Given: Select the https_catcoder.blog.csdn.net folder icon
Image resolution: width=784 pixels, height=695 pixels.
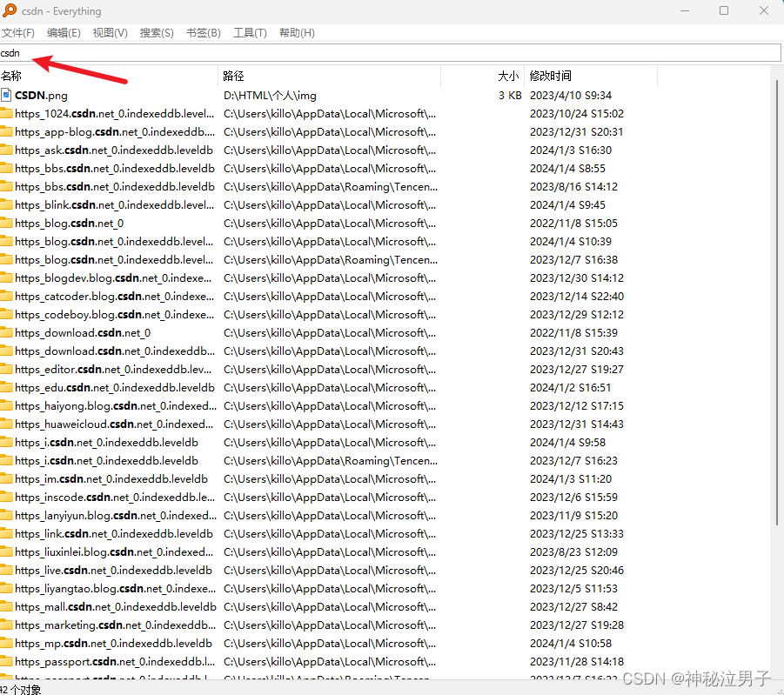Looking at the screenshot, I should coord(6,296).
